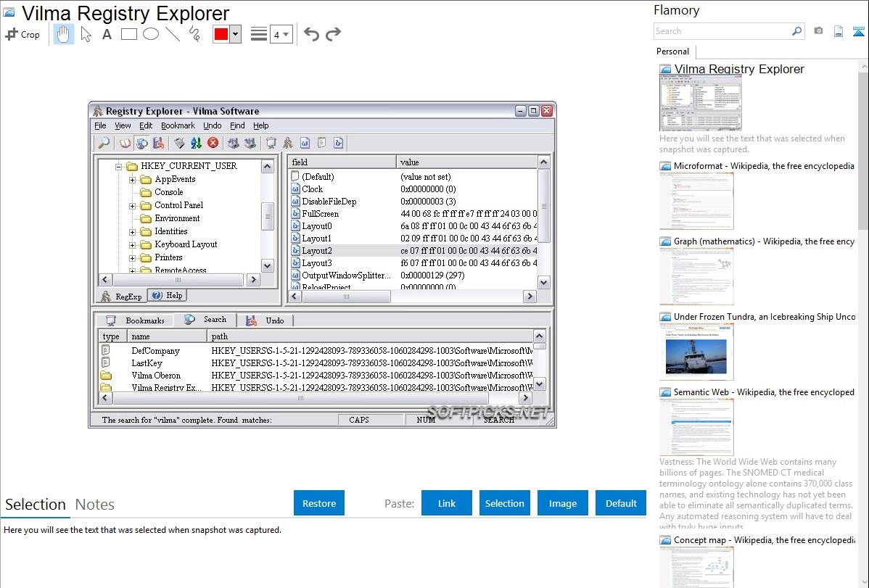Click the Paste Link button
The height and width of the screenshot is (588, 869).
[447, 503]
